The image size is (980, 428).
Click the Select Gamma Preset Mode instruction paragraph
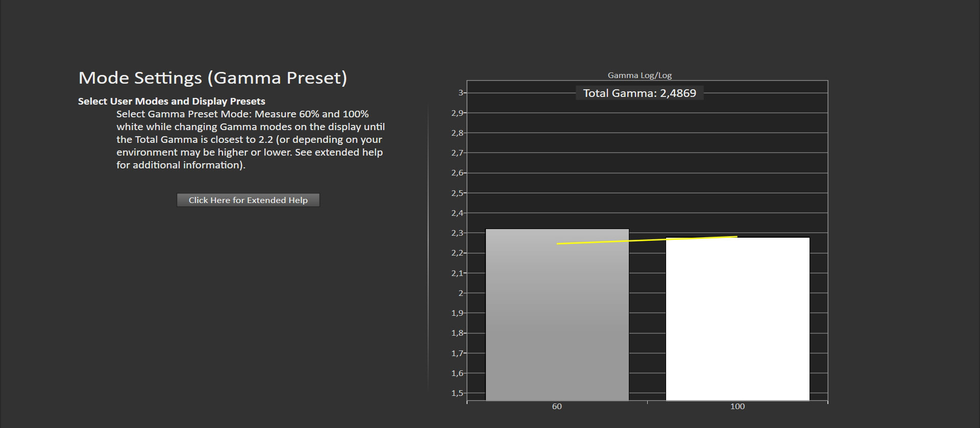point(251,139)
